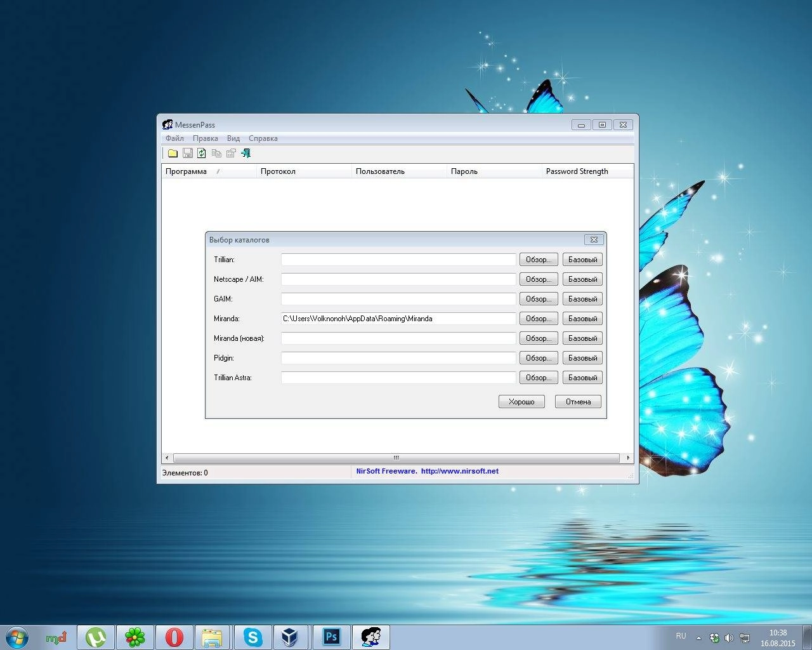Click the GAIM path input field

click(x=398, y=299)
